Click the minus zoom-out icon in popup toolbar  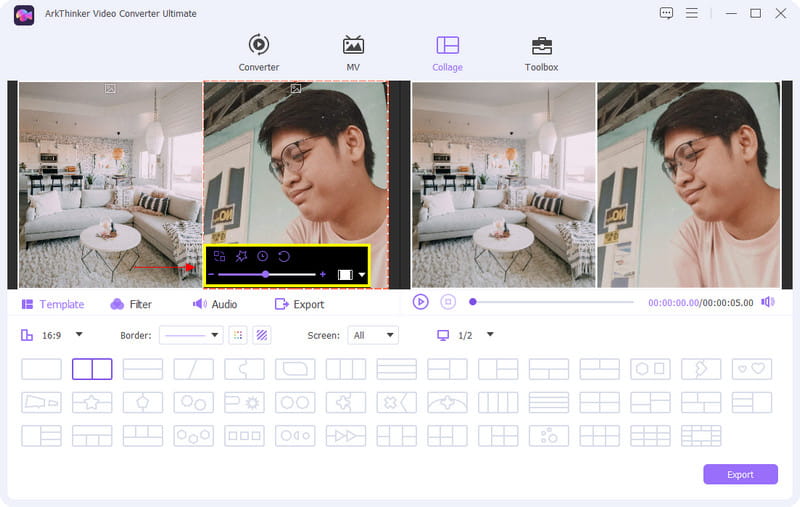coord(211,274)
